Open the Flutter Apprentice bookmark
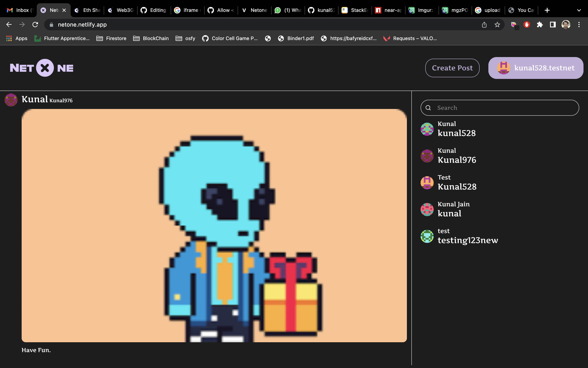Viewport: 588px width, 368px height. (62, 38)
